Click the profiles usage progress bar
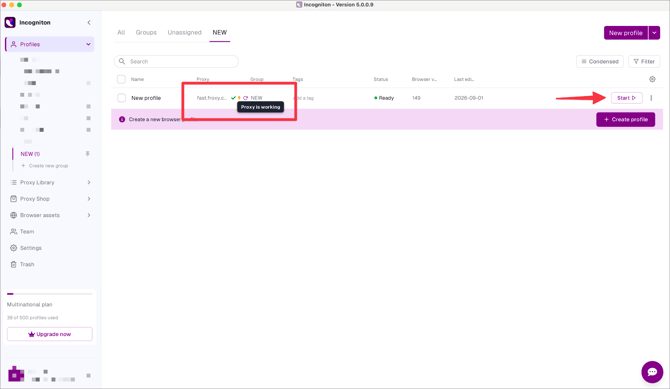The image size is (670, 389). click(x=50, y=294)
